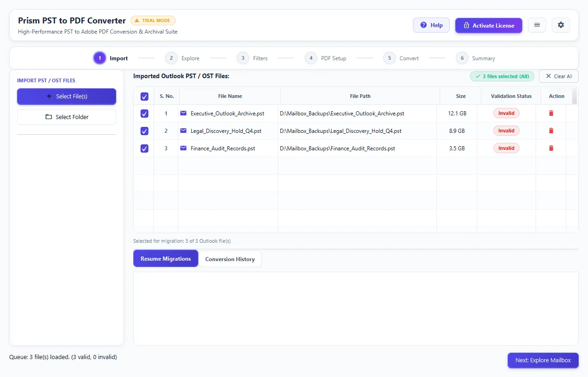588x377 pixels.
Task: Click the mail icon beside Finance_Audit_Records.pst
Action: click(x=183, y=148)
